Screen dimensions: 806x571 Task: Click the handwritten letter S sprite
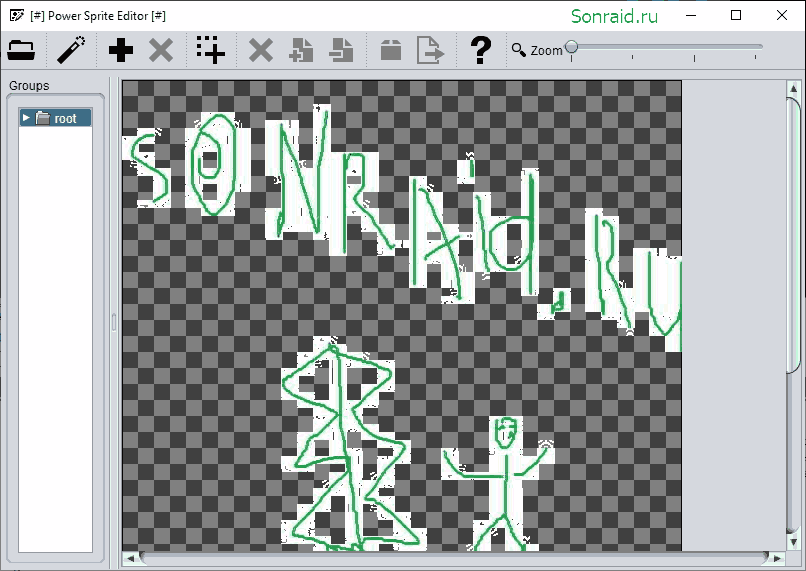tap(148, 169)
